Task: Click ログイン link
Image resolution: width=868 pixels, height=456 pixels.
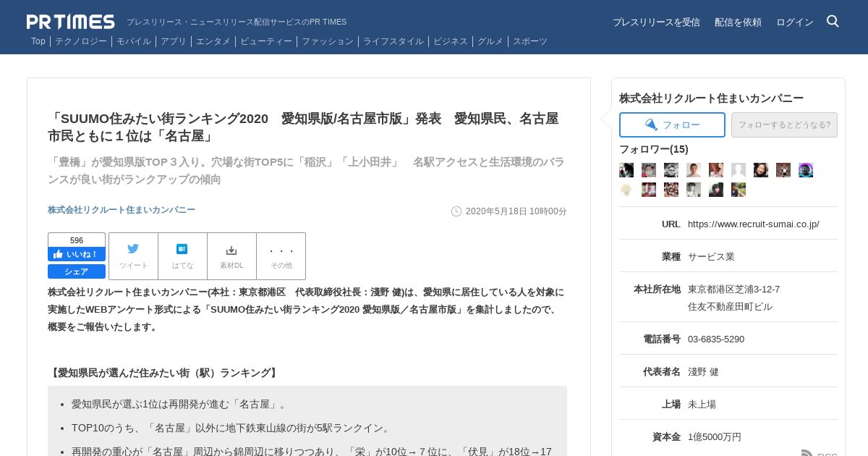Action: point(795,22)
